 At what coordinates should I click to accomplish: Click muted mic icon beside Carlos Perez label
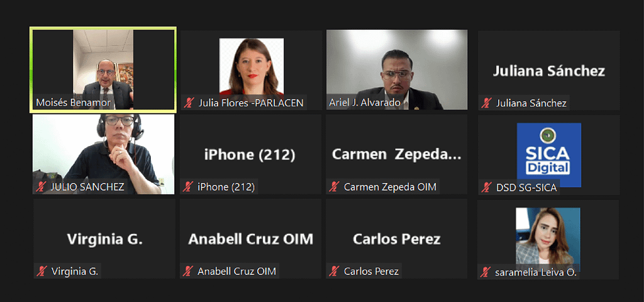[334, 271]
